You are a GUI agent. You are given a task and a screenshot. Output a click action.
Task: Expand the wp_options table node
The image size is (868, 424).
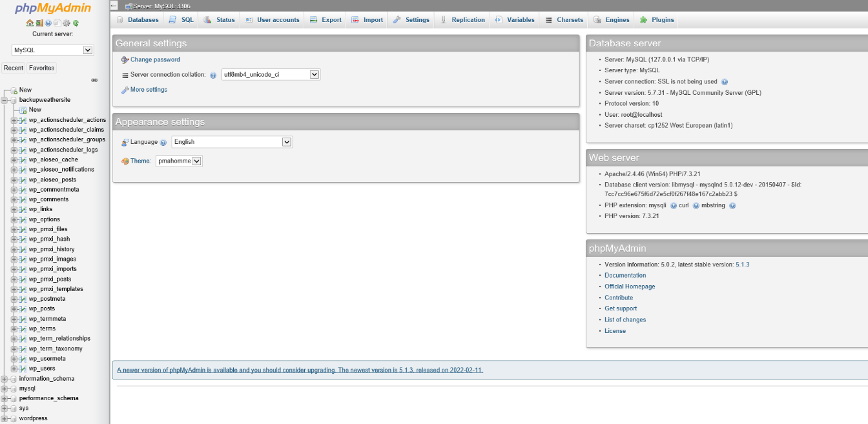pyautogui.click(x=14, y=219)
